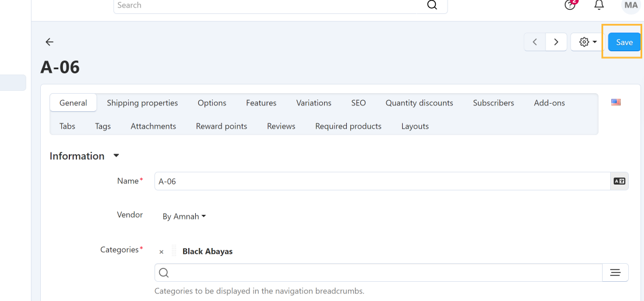644x301 pixels.
Task: Open the Subscribers tab
Action: (493, 103)
